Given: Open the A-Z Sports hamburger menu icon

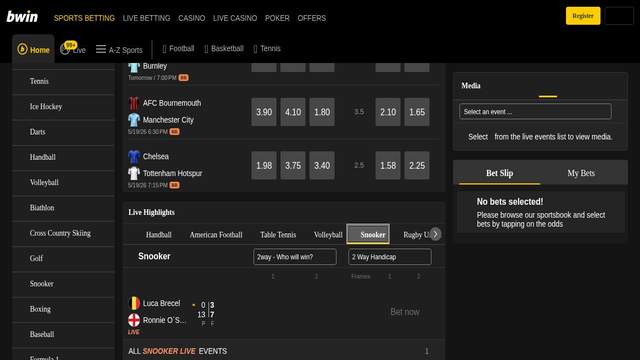Looking at the screenshot, I should click(x=101, y=49).
